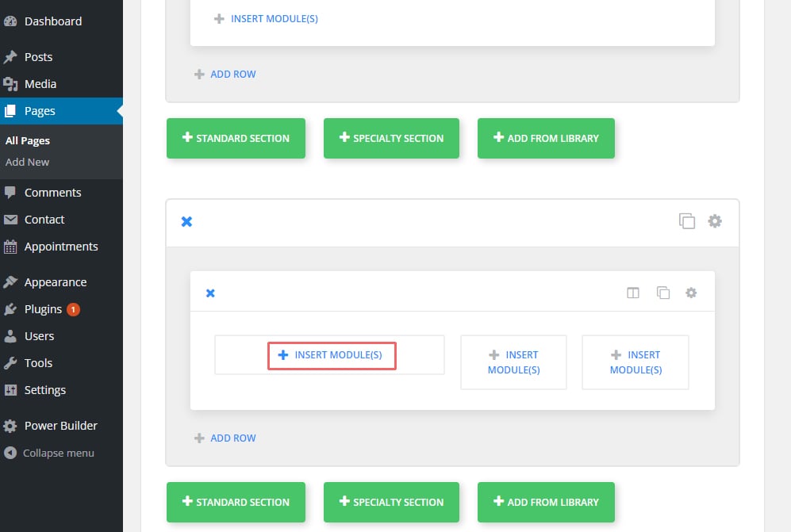Add a Standard Section at the bottom
Image resolution: width=791 pixels, height=532 pixels.
tap(236, 502)
